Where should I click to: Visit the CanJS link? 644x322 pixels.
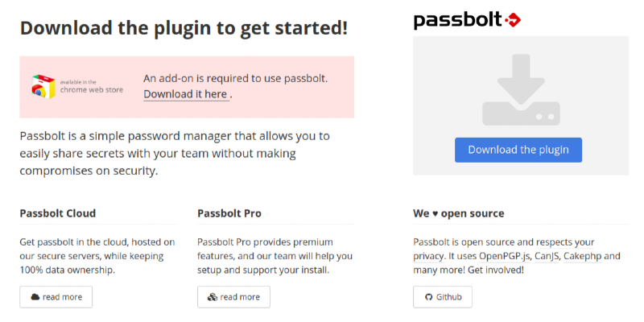tap(547, 256)
